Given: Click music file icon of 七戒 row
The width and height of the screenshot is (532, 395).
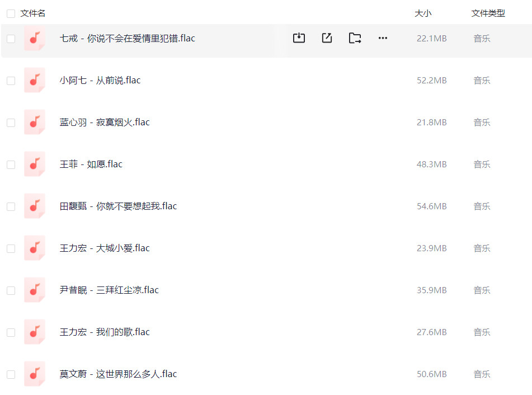Looking at the screenshot, I should point(35,39).
